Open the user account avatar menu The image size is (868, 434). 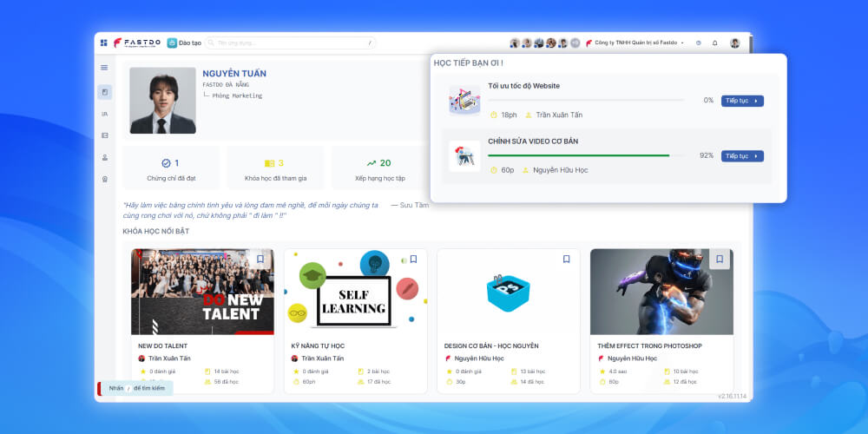(x=734, y=43)
